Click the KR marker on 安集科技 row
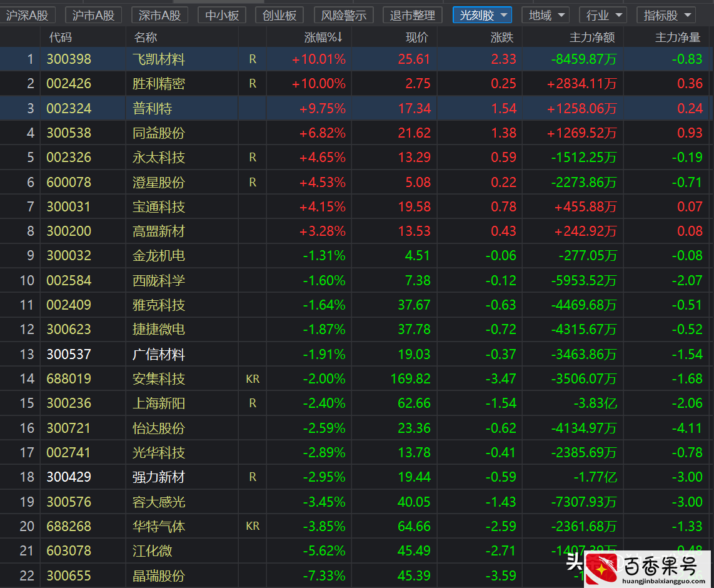Viewport: 714px width, 588px height. pos(253,379)
